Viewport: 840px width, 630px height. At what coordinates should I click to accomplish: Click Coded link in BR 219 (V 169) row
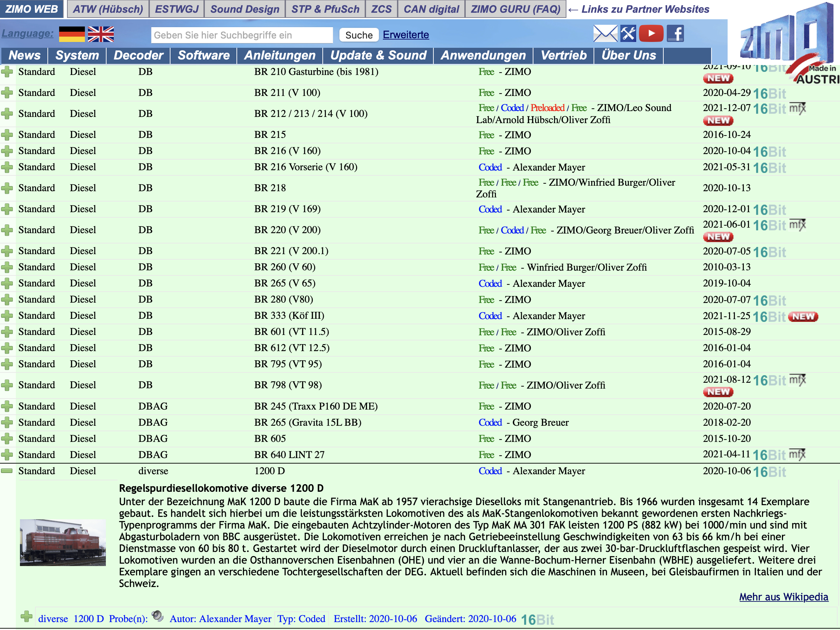click(490, 209)
